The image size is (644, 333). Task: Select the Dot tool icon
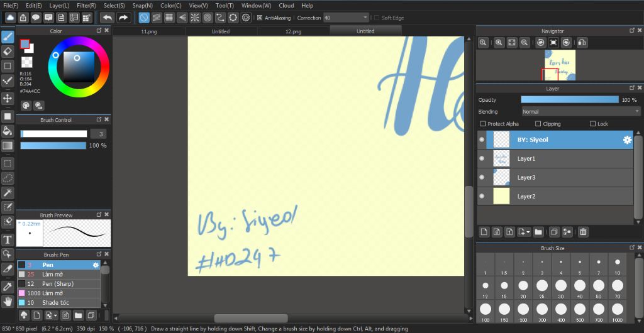click(x=8, y=80)
